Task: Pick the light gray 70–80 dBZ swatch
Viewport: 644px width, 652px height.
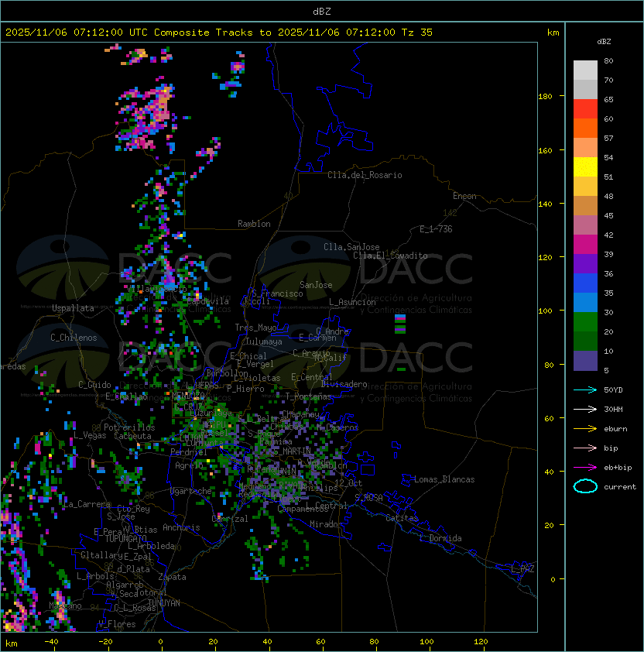Action: (585, 70)
